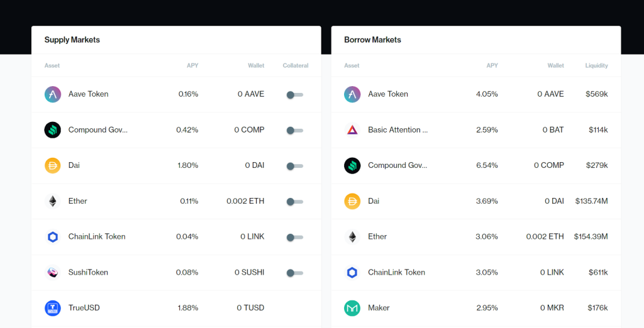
Task: Toggle collateral switch for Dai
Action: click(294, 166)
